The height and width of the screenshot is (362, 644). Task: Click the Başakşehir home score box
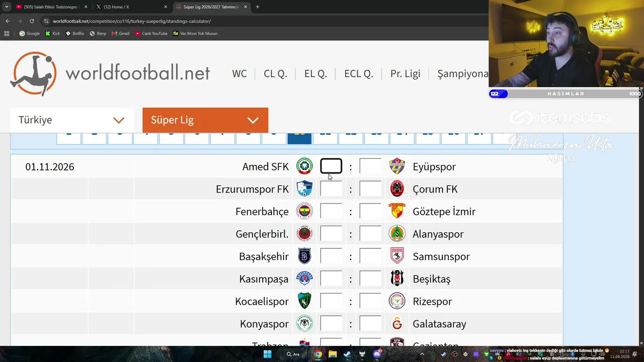tap(331, 256)
